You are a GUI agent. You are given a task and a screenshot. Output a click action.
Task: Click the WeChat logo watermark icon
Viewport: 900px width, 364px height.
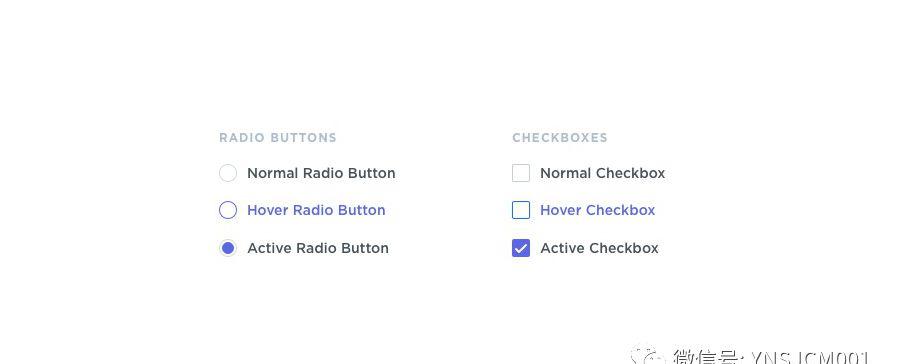[645, 356]
